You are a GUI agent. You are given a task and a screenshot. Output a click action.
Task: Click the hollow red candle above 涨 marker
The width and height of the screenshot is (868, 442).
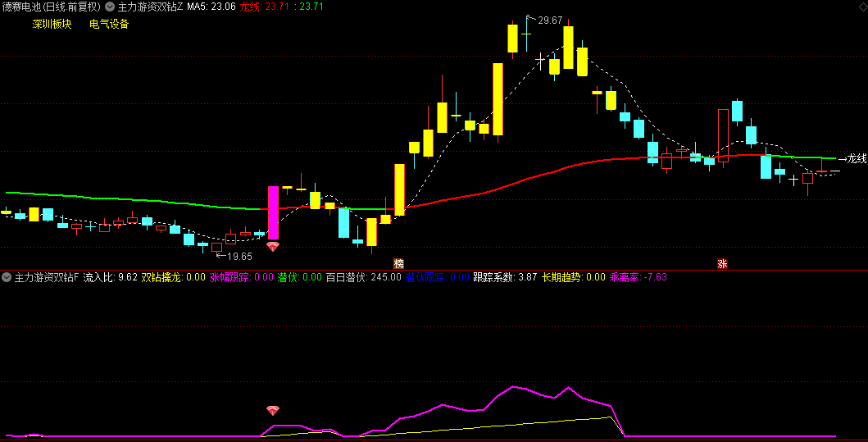(723, 135)
